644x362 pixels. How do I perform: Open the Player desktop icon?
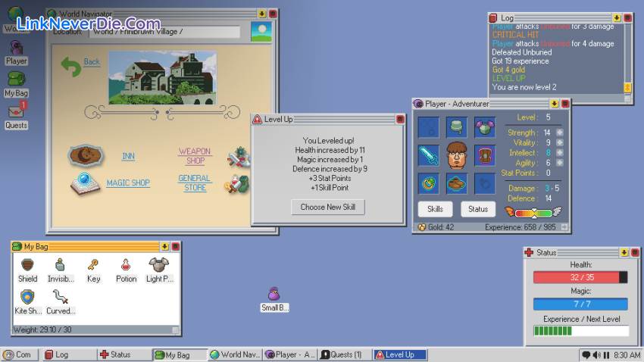[x=17, y=53]
